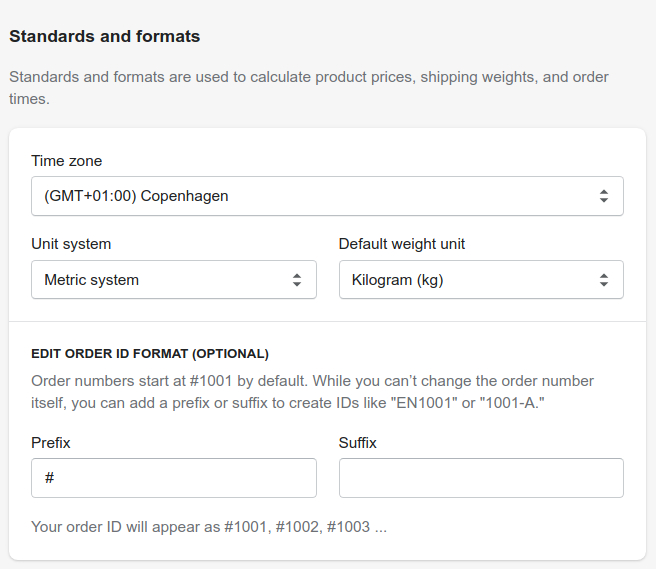Select the Kilogram (kg) value text
The image size is (656, 569).
(397, 280)
